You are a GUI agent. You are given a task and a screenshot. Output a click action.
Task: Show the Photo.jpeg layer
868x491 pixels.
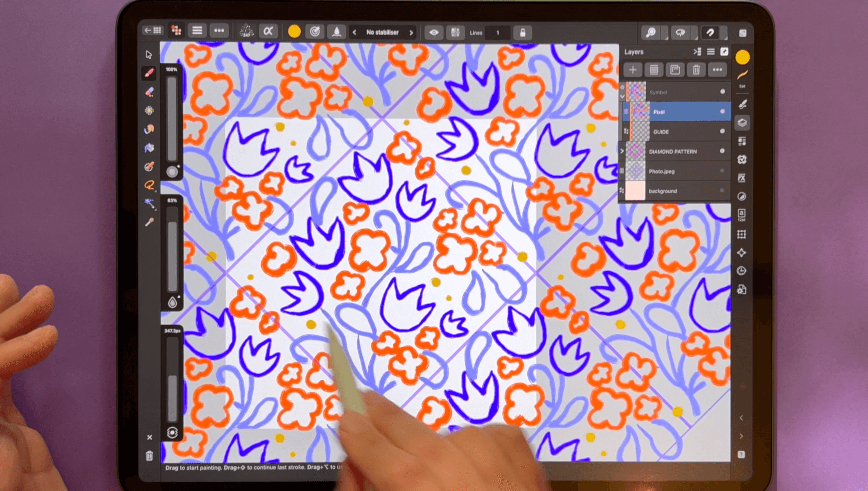[x=722, y=171]
